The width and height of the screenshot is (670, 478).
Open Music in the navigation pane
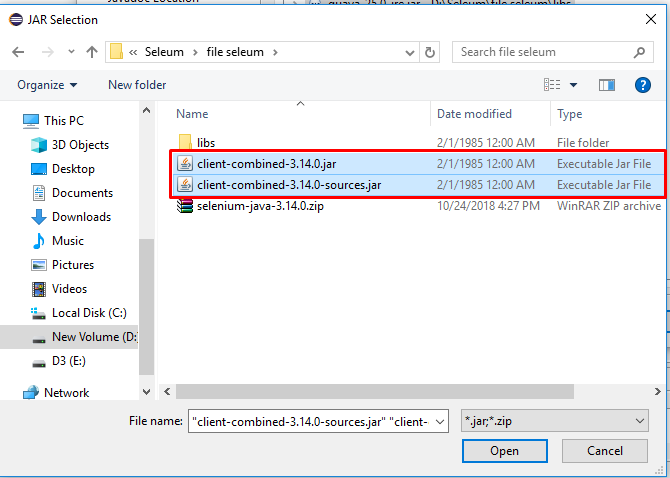(x=68, y=240)
